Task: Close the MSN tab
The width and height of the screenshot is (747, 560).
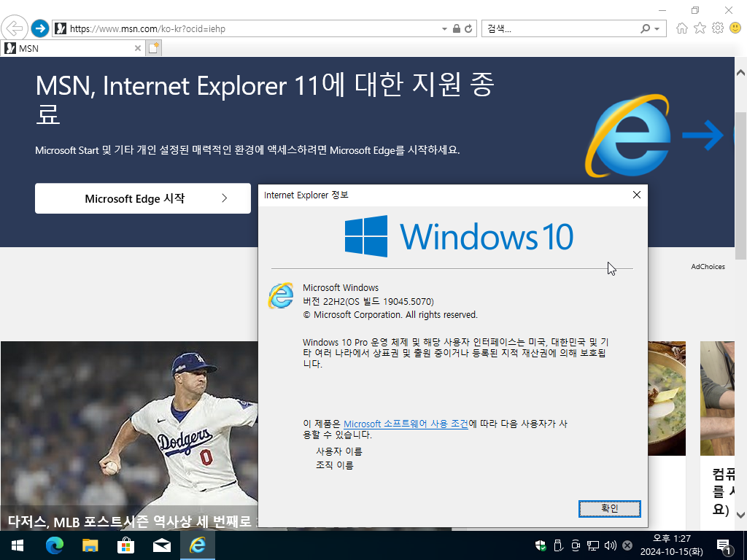Action: [x=137, y=48]
